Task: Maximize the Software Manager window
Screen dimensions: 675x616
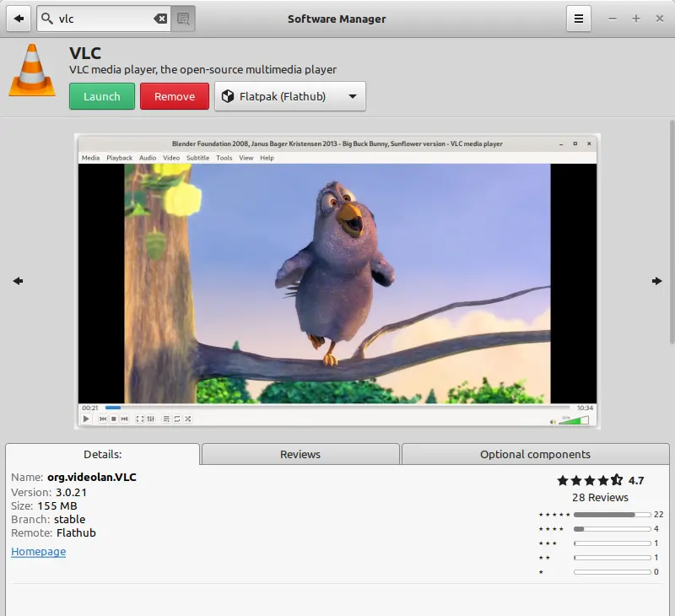Action: pyautogui.click(x=636, y=19)
